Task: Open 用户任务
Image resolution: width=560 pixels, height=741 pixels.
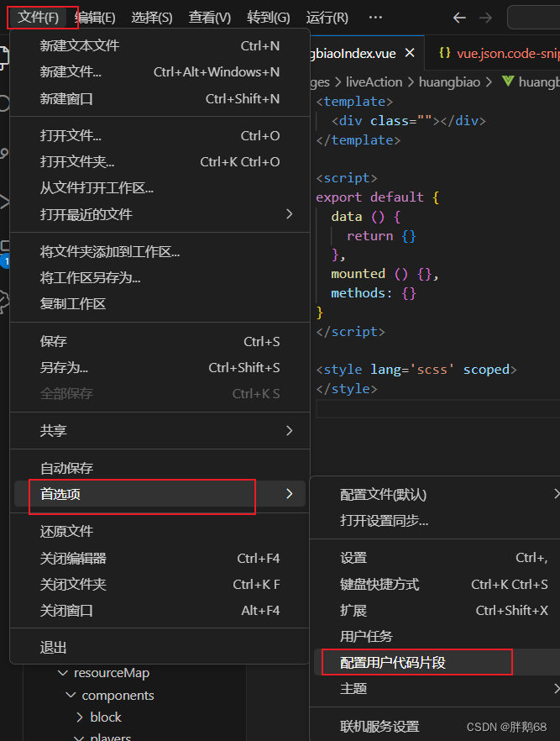Action: coord(437,637)
